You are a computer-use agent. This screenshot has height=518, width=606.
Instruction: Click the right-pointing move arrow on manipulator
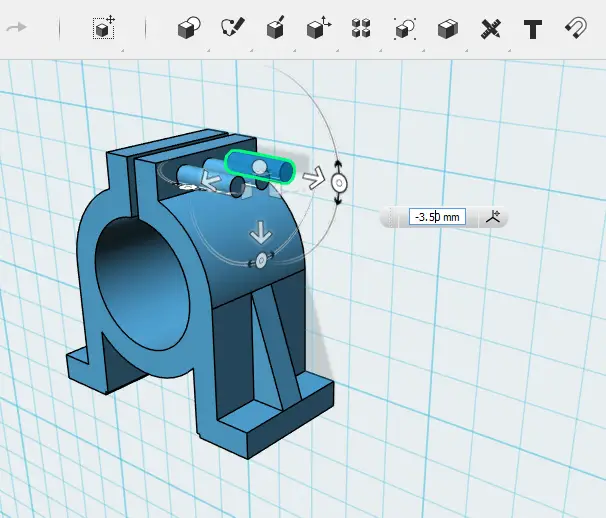314,178
